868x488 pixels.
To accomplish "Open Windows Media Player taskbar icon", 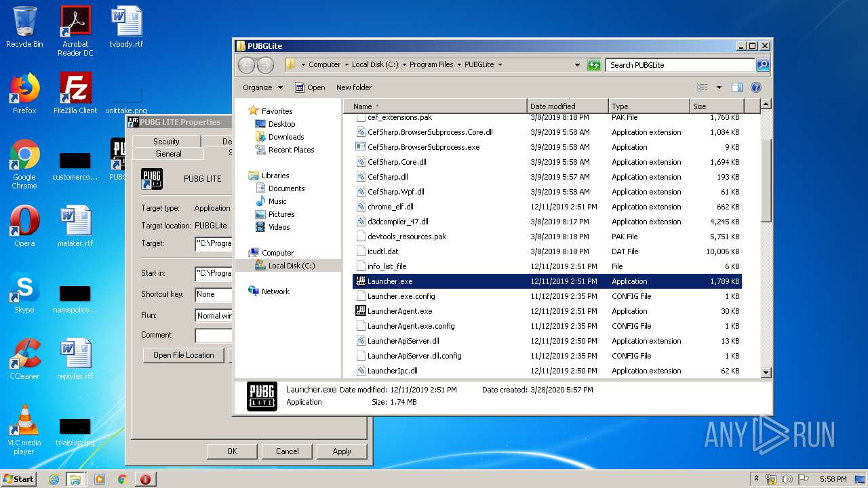I will (100, 479).
